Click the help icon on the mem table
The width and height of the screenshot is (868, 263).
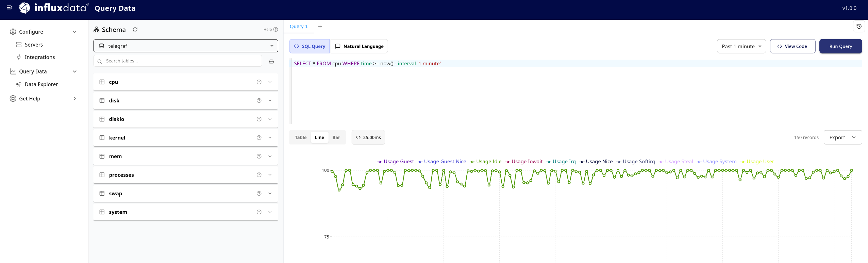click(x=259, y=157)
